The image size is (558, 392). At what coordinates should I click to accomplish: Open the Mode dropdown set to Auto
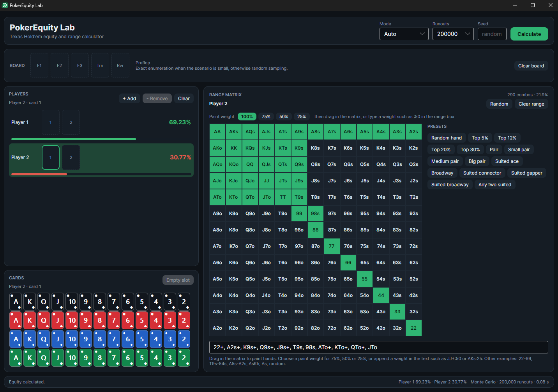(404, 34)
